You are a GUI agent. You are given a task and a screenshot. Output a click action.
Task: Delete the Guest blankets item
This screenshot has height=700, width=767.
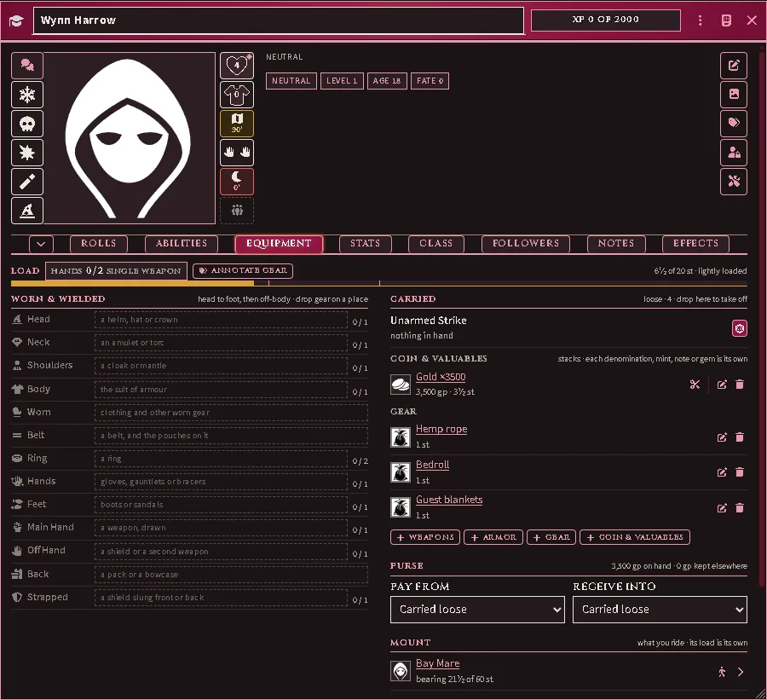pyautogui.click(x=740, y=507)
